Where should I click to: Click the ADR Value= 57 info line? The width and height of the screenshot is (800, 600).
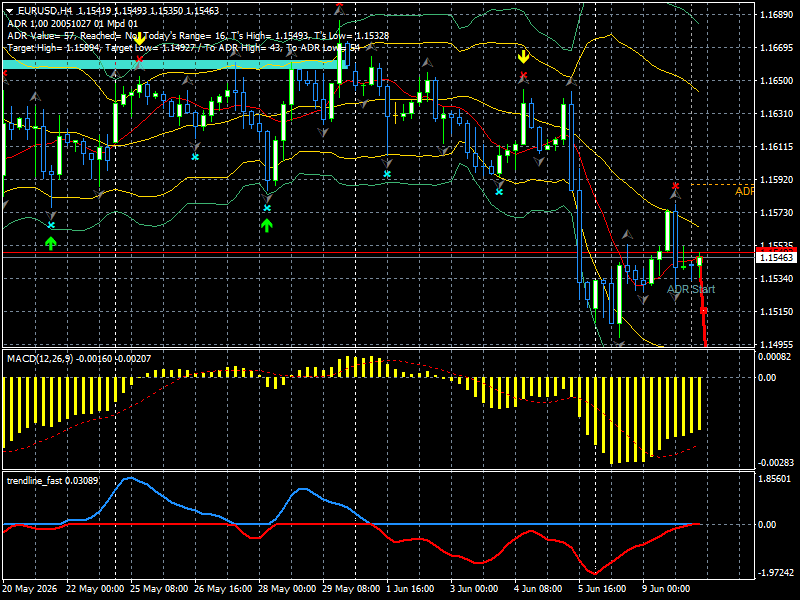[x=198, y=36]
